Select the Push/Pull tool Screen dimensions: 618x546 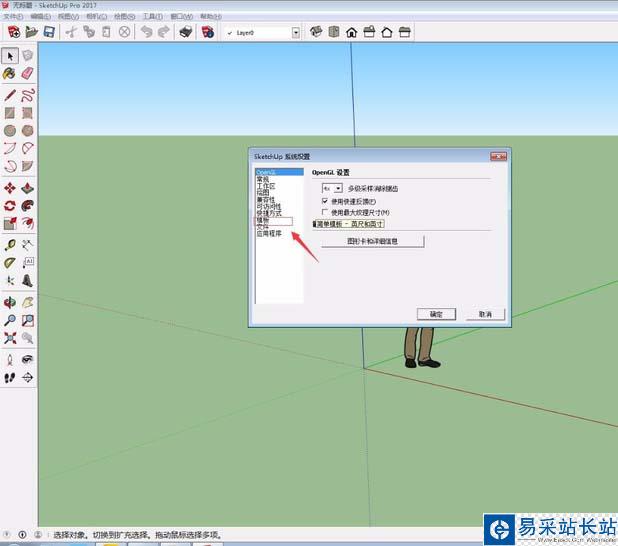click(x=27, y=188)
